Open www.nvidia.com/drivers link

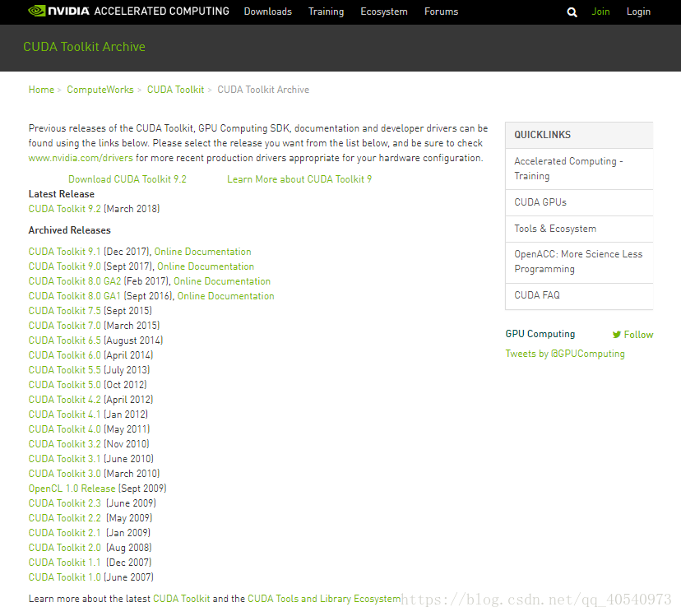pyautogui.click(x=81, y=158)
